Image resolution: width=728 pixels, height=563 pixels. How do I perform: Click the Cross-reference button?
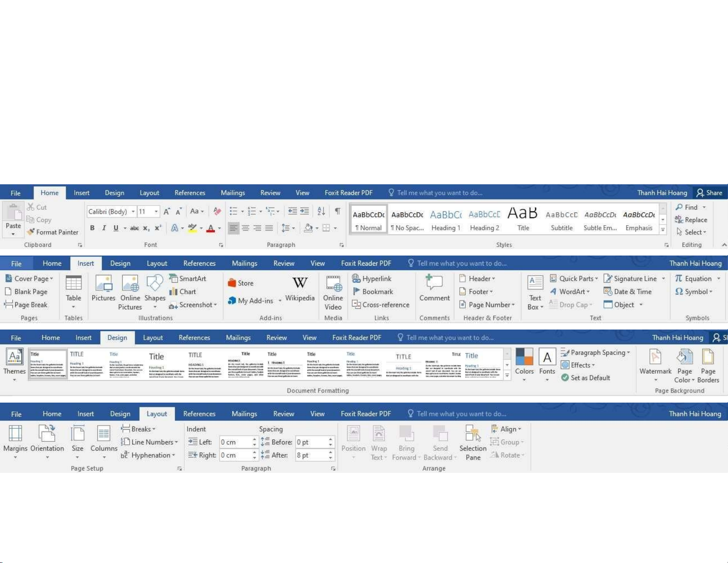point(380,305)
